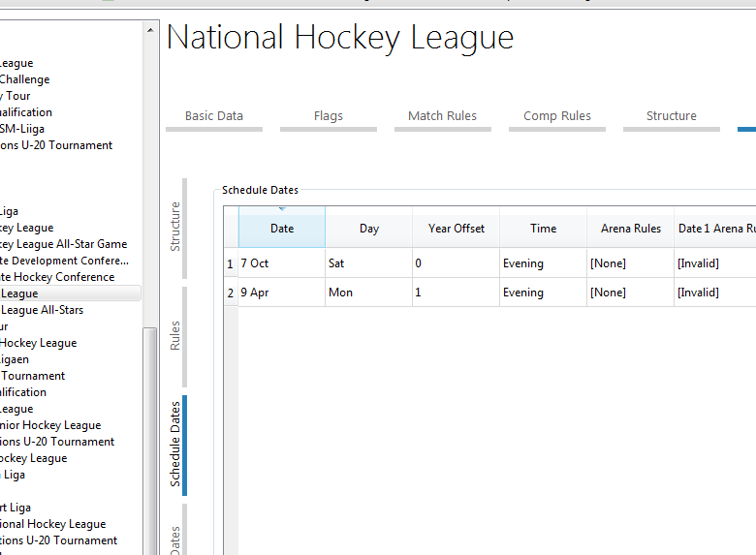The width and height of the screenshot is (756, 555).
Task: Select 'Challenge' item in competition list
Action: coord(24,79)
